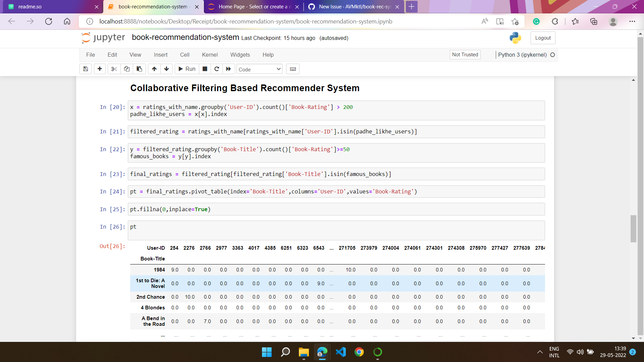The width and height of the screenshot is (644, 362).
Task: Open browser home page icon
Action: [67, 21]
